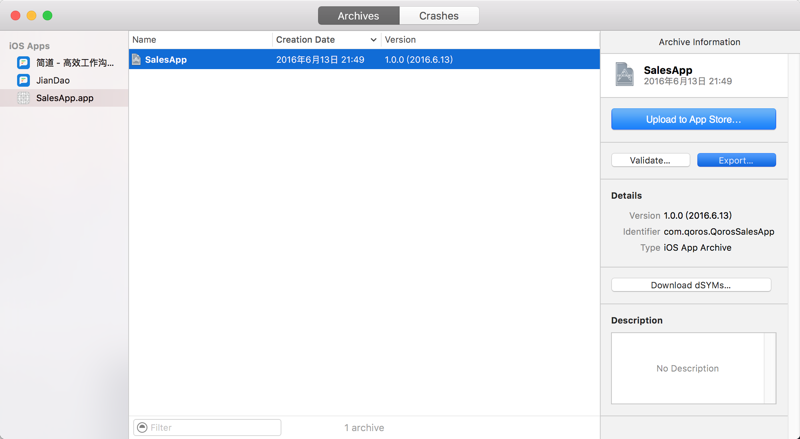
Task: Close the Organizer window with red button
Action: [16, 16]
